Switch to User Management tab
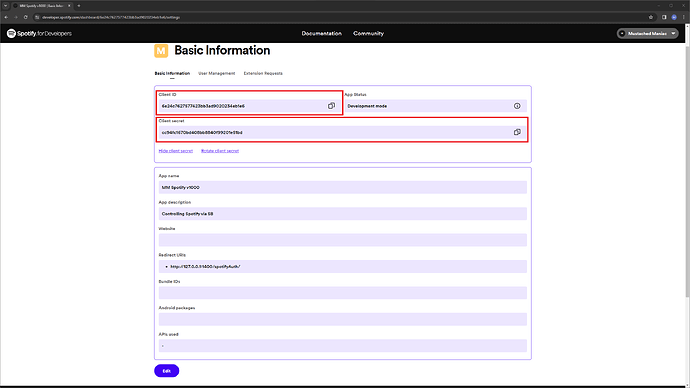Viewport: 690px width, 388px height. click(x=217, y=73)
